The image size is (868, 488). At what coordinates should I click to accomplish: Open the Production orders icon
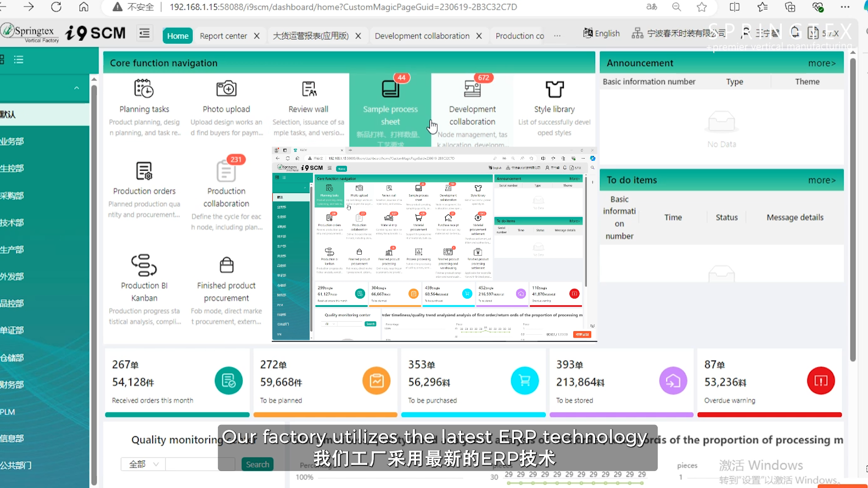tap(144, 171)
